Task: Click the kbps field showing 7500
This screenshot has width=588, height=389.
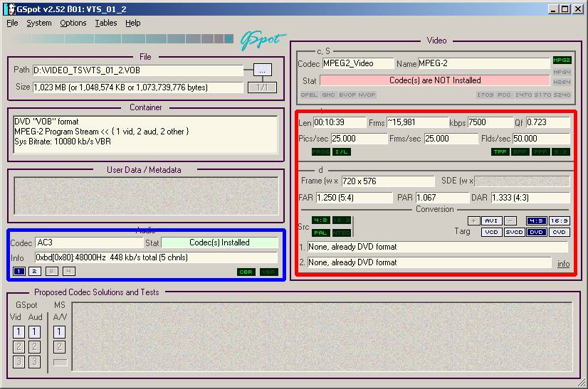Action: click(x=490, y=122)
